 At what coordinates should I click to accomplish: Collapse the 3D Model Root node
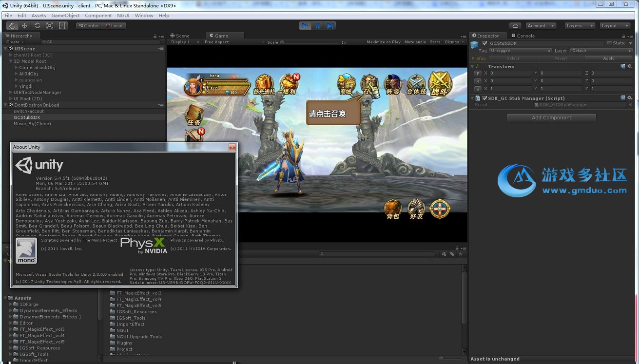11,61
